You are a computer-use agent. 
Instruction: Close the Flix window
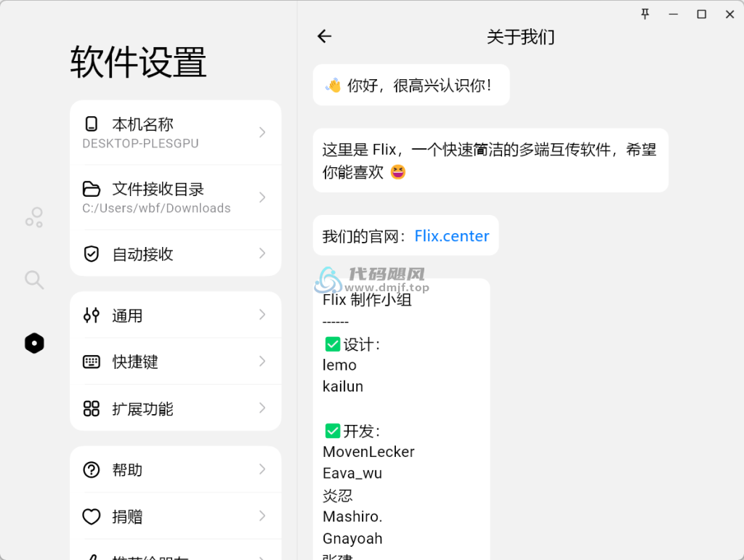(729, 15)
